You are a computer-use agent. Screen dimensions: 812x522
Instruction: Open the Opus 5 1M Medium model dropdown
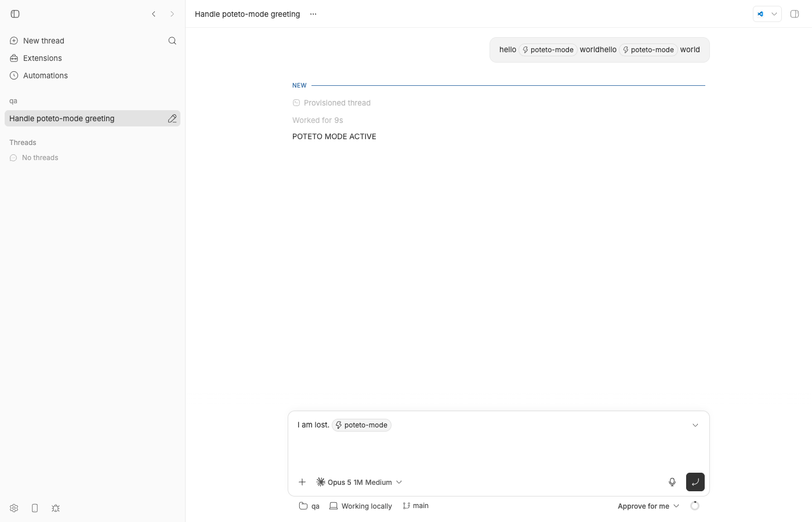pyautogui.click(x=359, y=482)
